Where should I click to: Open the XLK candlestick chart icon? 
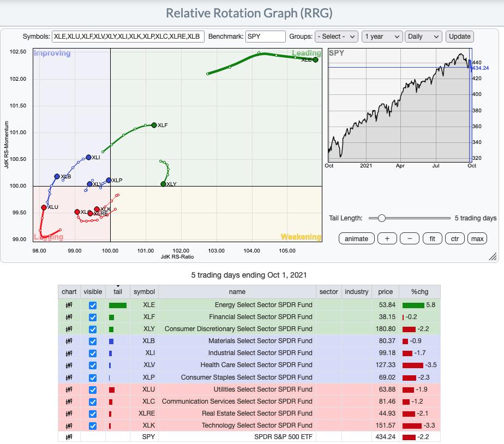pos(69,425)
